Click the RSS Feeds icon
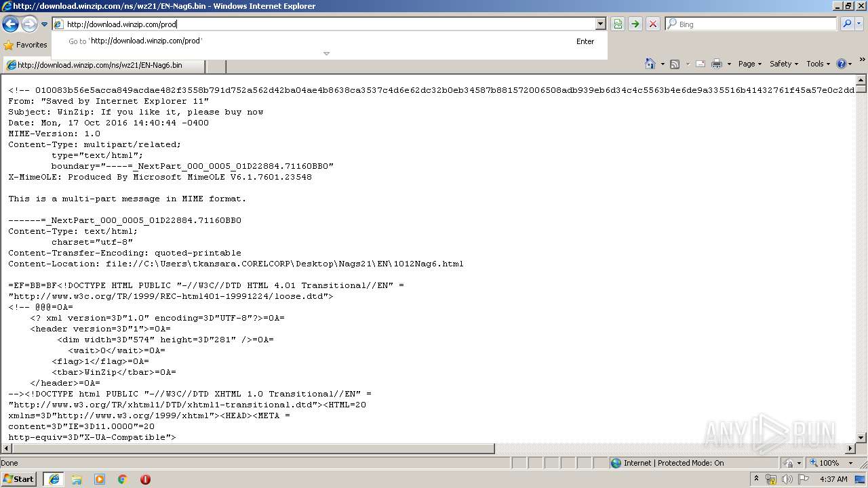 click(x=675, y=64)
